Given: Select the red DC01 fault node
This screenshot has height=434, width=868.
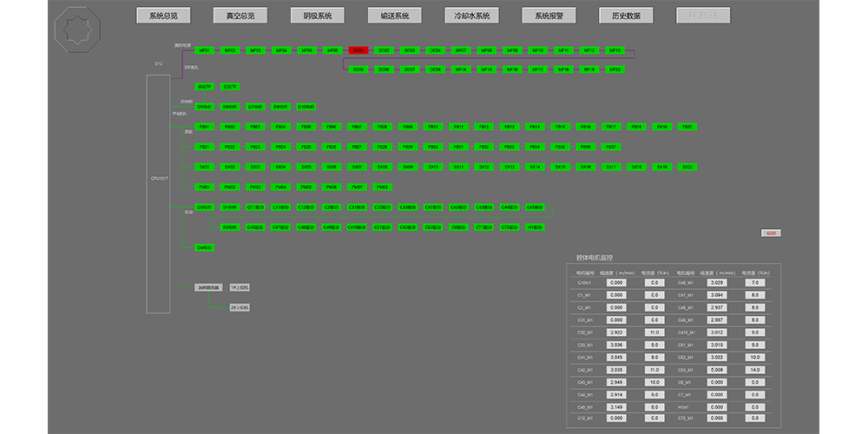Looking at the screenshot, I should click(358, 50).
